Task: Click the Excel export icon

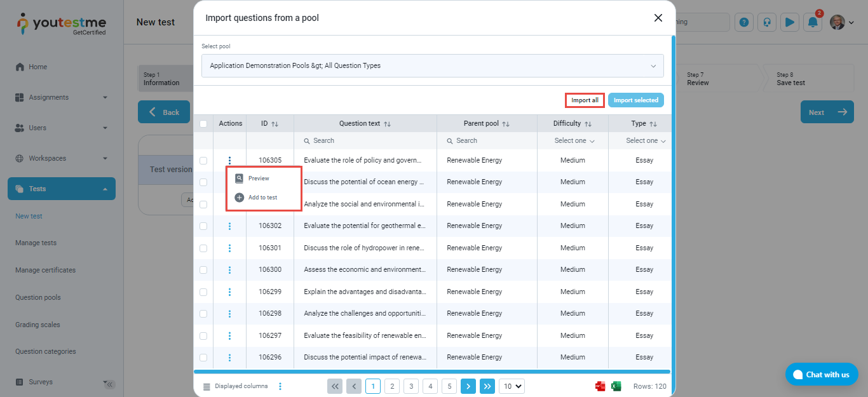Action: tap(616, 386)
